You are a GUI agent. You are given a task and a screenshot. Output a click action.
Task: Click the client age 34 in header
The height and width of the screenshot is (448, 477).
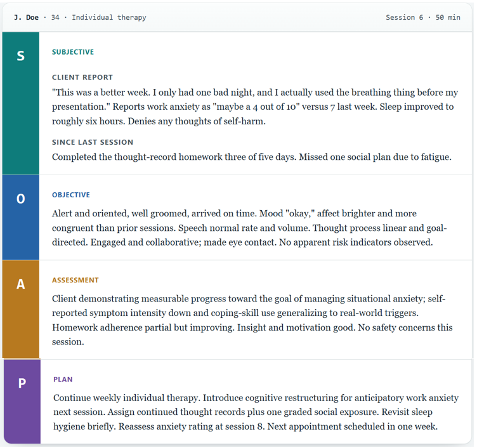click(x=55, y=17)
